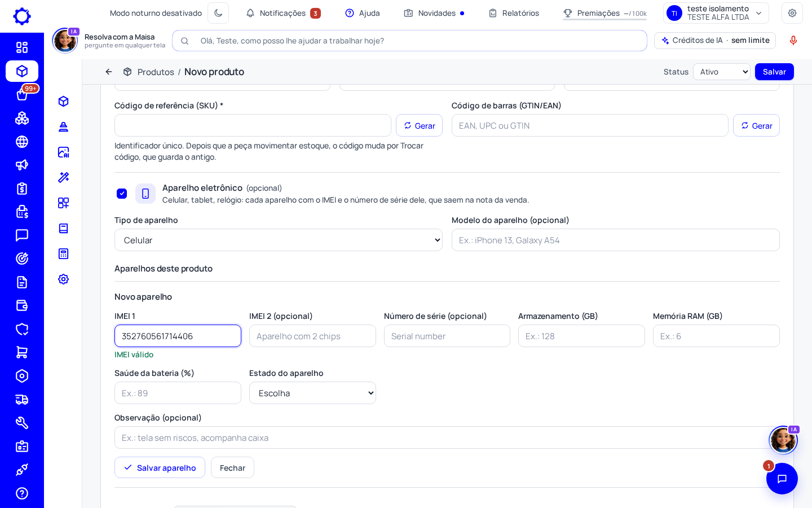
Task: Open Novidades in the top bar
Action: click(x=434, y=13)
